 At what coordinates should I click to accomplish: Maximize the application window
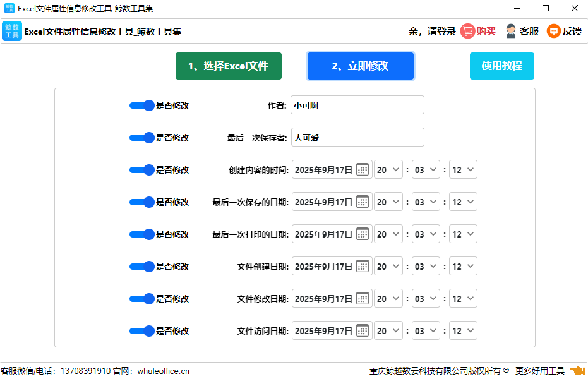click(546, 8)
